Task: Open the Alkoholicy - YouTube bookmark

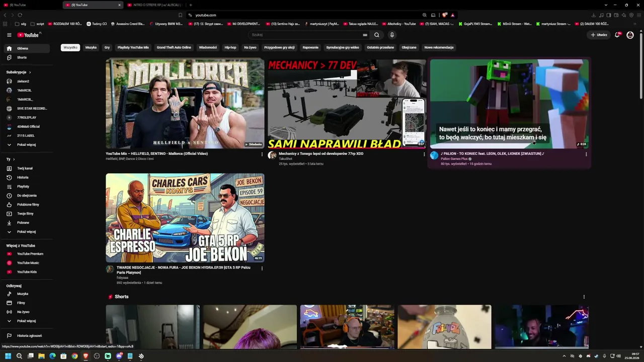Action: point(399,24)
